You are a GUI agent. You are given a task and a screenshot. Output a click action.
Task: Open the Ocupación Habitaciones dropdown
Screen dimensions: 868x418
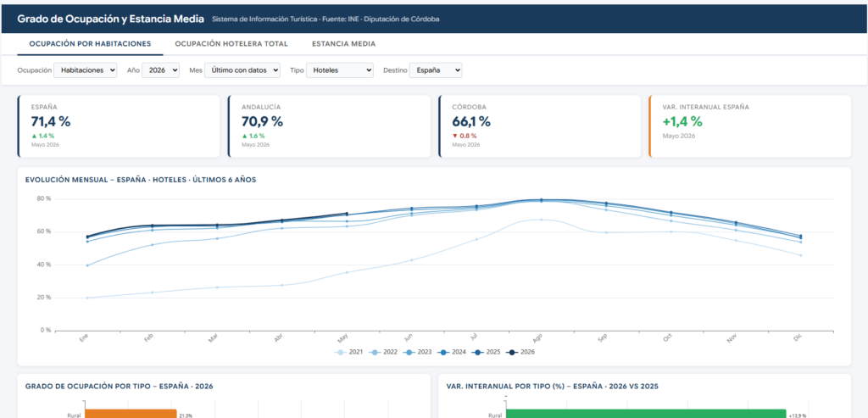pyautogui.click(x=86, y=70)
